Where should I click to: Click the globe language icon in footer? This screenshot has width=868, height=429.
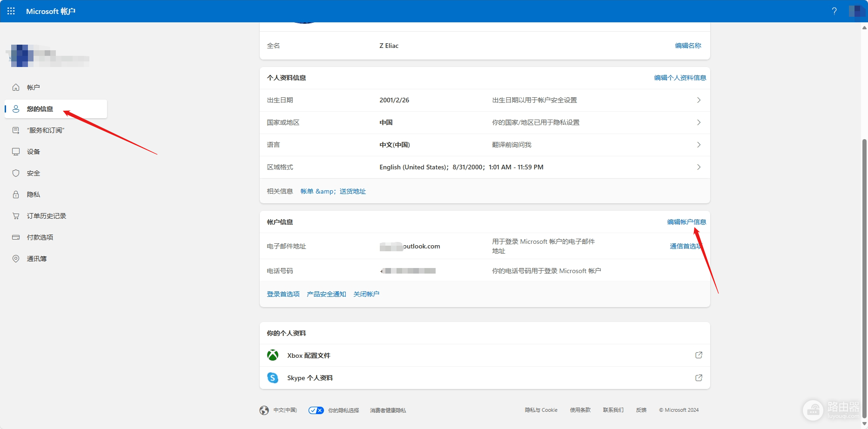[264, 410]
